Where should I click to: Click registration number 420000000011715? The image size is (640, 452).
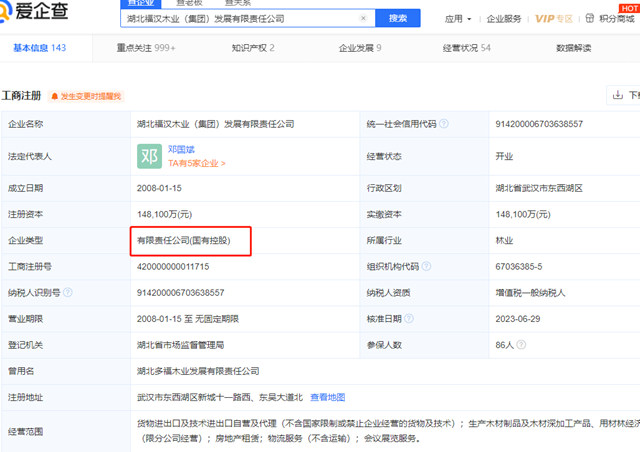click(x=173, y=267)
